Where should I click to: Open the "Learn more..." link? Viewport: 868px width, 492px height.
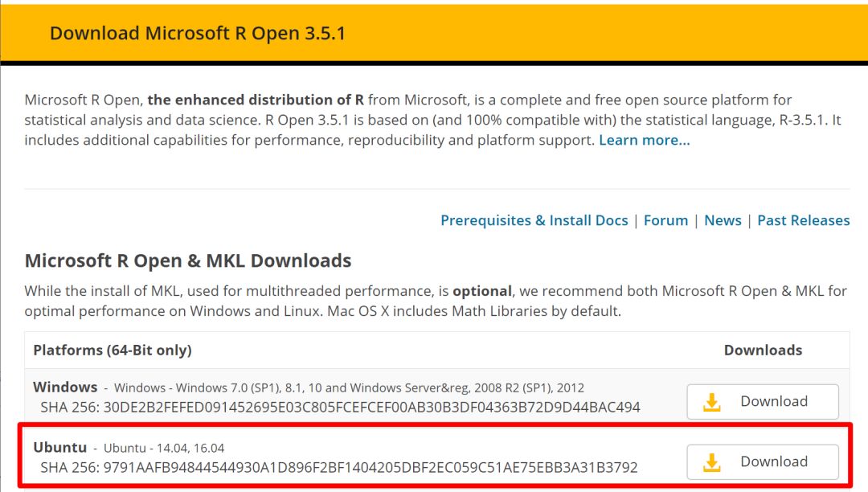644,140
